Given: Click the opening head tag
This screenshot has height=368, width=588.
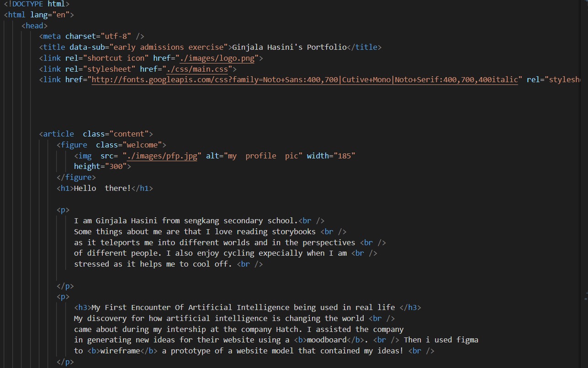Looking at the screenshot, I should pyautogui.click(x=34, y=26).
